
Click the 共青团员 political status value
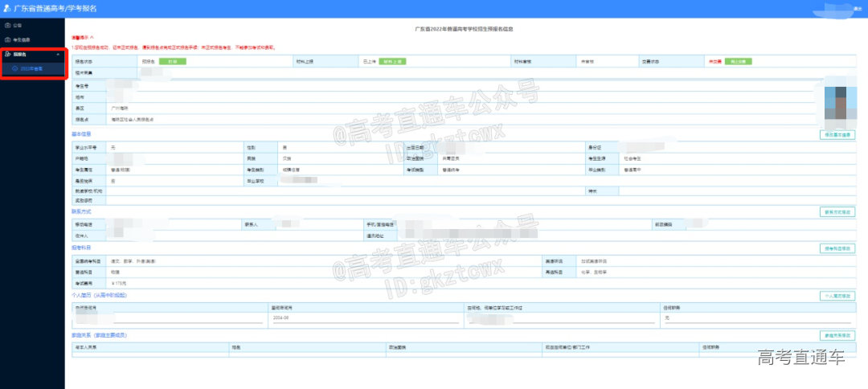(451, 158)
